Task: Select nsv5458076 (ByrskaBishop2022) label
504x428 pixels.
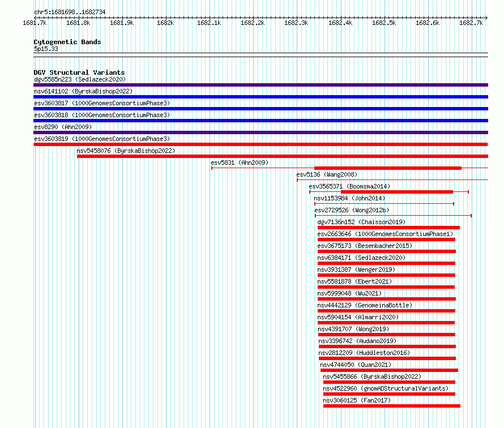Action: pyautogui.click(x=126, y=151)
